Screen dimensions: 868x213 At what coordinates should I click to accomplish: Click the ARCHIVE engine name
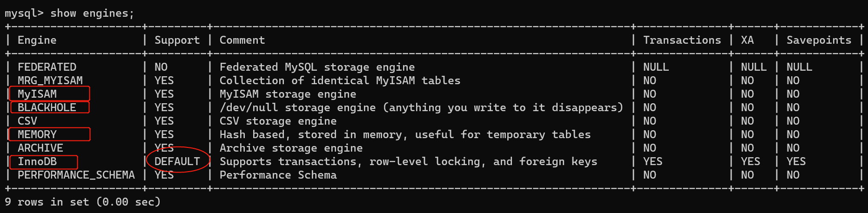(40, 148)
